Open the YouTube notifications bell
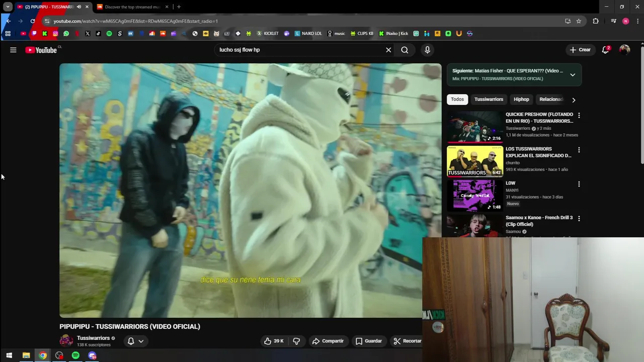The height and width of the screenshot is (362, 644). (606, 50)
